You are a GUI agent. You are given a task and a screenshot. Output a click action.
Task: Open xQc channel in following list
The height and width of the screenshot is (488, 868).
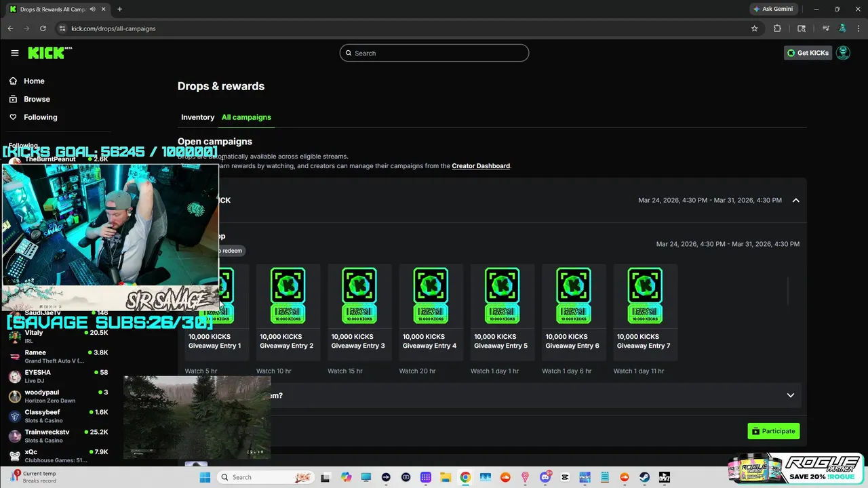tap(58, 455)
